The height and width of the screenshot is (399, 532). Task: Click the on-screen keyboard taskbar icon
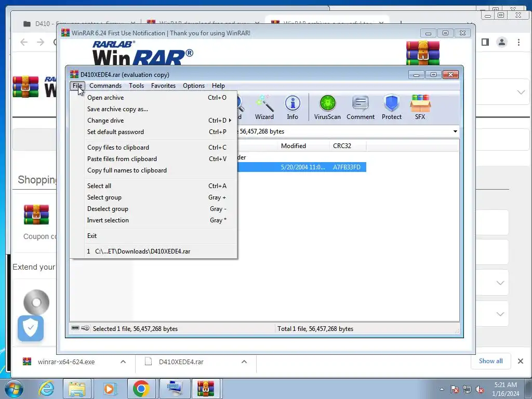[x=174, y=389]
